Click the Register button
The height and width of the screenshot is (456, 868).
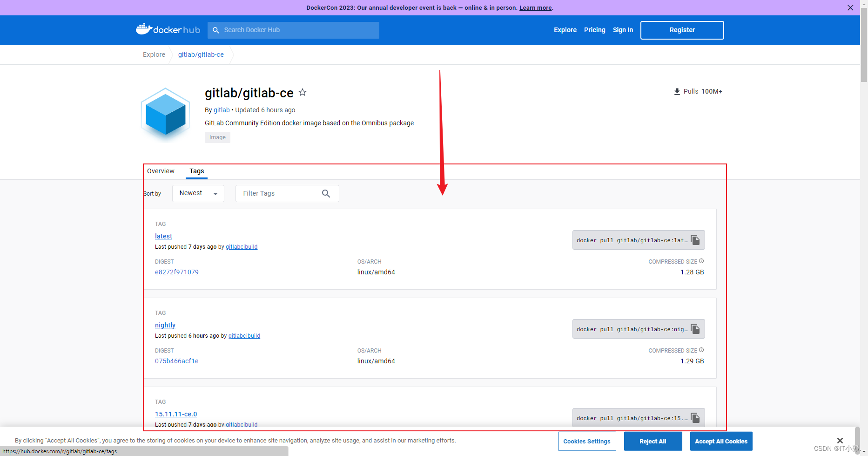pos(682,30)
